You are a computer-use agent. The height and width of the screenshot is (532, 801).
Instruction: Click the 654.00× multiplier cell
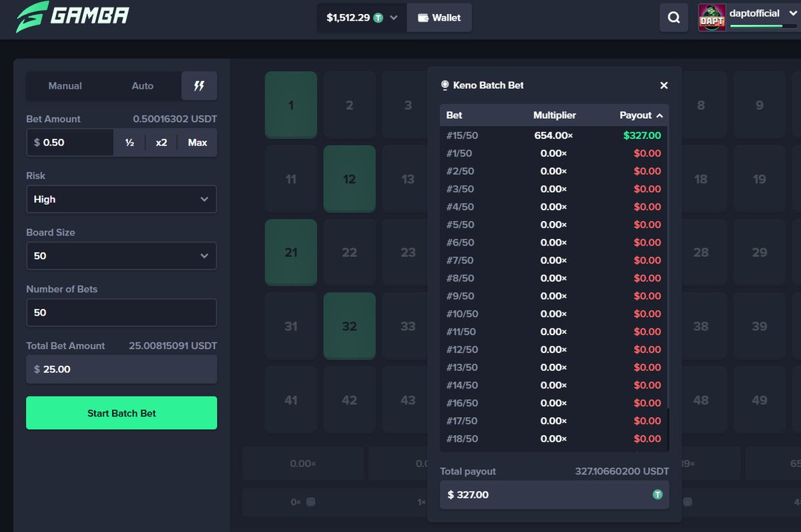554,136
